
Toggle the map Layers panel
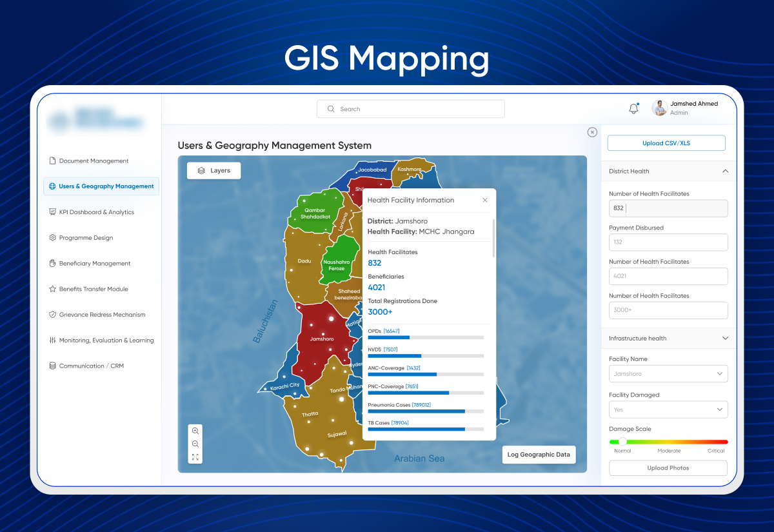coord(213,170)
